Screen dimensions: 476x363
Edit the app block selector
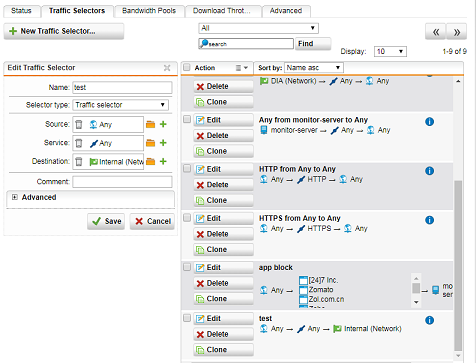click(x=223, y=268)
